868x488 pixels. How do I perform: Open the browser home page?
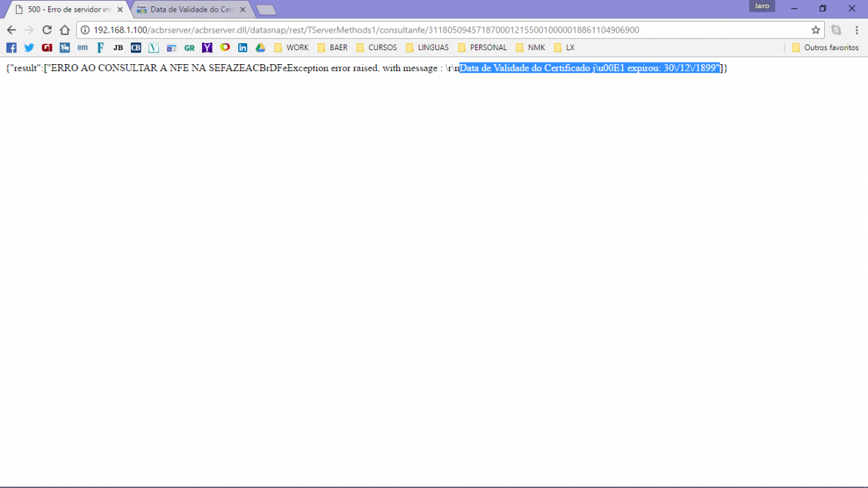click(x=65, y=30)
